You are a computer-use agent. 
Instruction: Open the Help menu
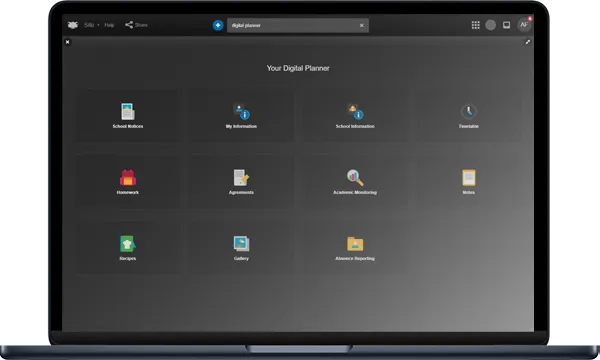tap(109, 25)
